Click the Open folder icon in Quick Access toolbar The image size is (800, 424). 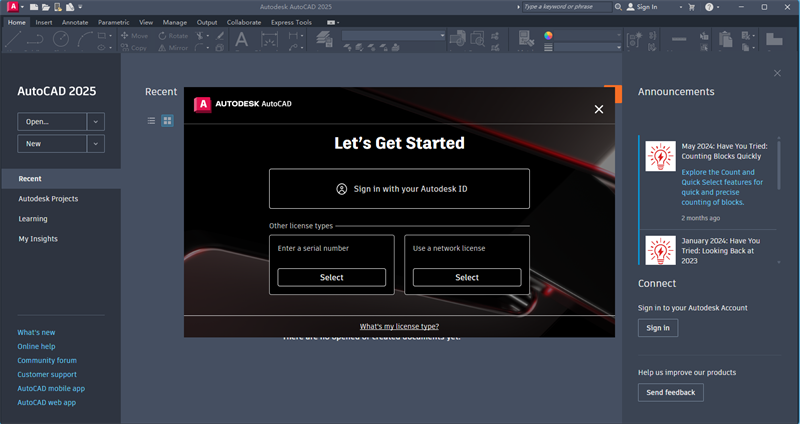(x=46, y=7)
